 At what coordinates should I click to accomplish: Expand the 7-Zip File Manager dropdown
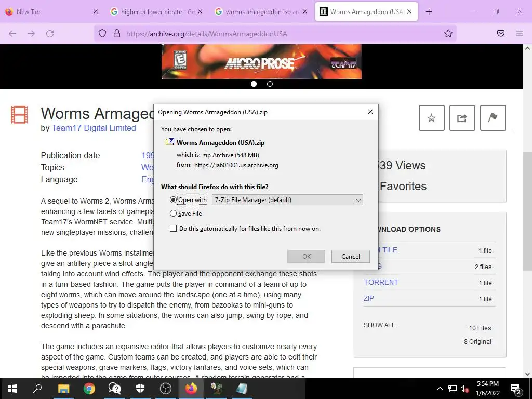[x=287, y=200]
